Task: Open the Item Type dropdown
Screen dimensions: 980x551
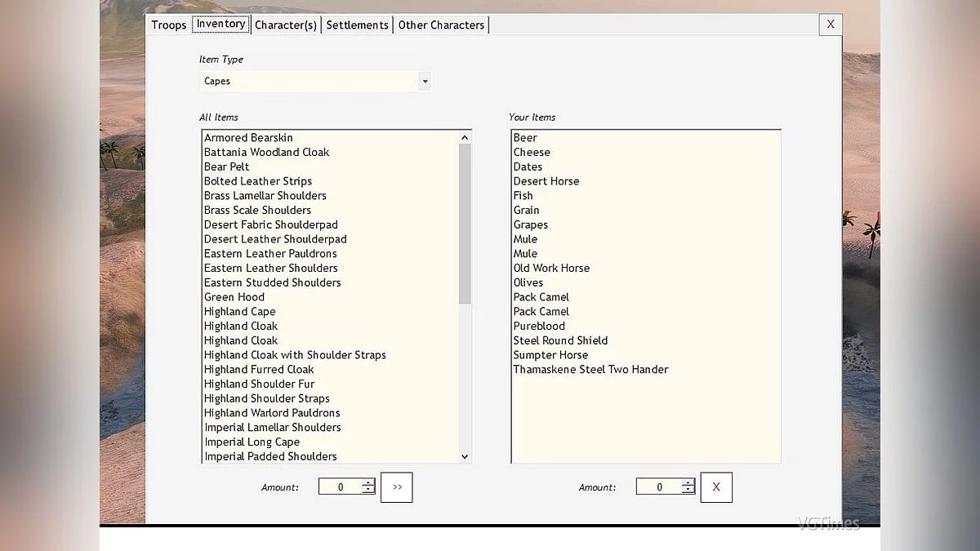Action: [424, 81]
